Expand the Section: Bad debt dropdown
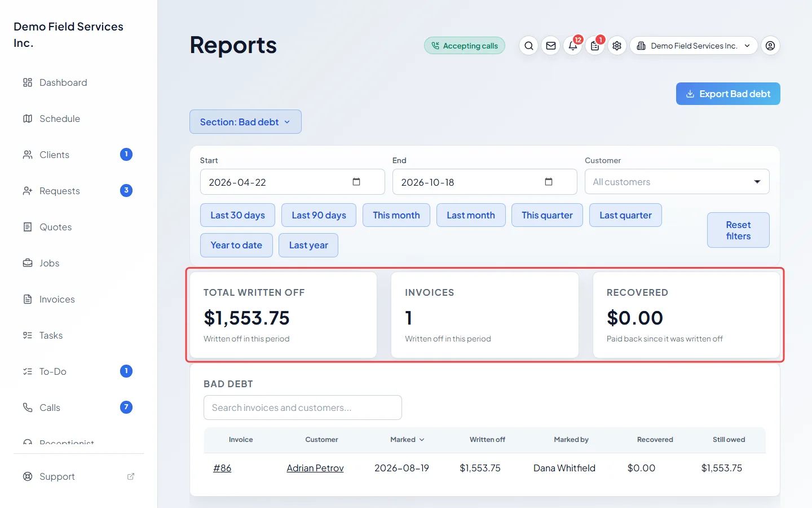Image resolution: width=812 pixels, height=508 pixels. coord(245,122)
